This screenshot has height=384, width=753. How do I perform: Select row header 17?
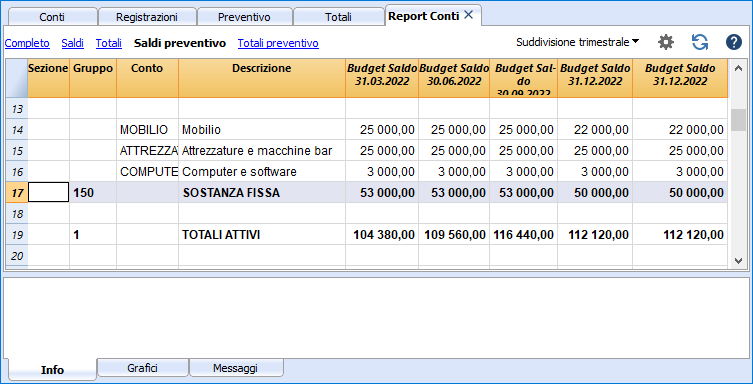coord(17,193)
